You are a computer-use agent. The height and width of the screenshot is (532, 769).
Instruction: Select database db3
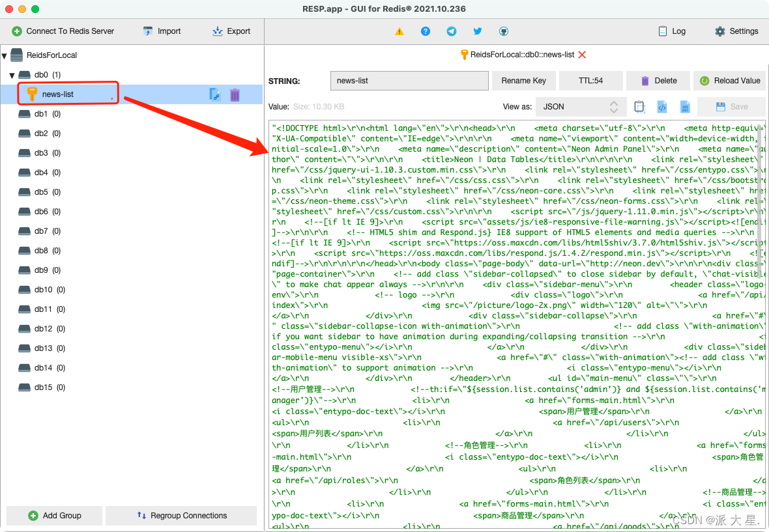pyautogui.click(x=47, y=153)
